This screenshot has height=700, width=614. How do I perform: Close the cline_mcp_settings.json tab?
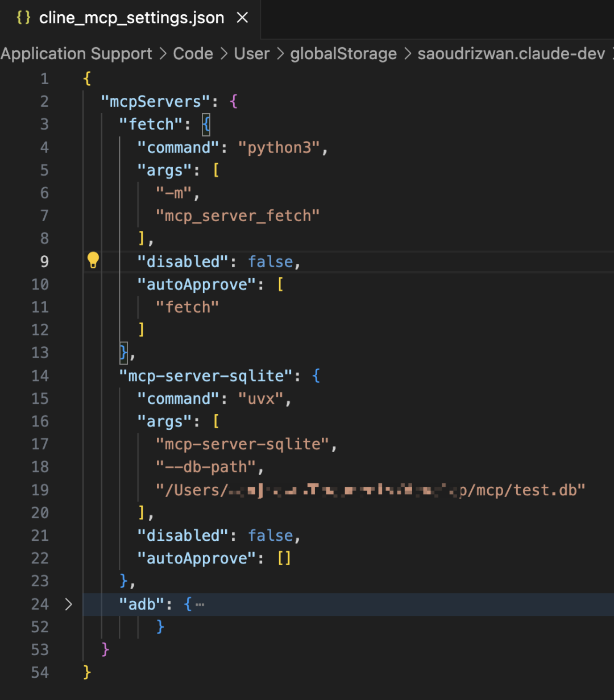pos(242,18)
